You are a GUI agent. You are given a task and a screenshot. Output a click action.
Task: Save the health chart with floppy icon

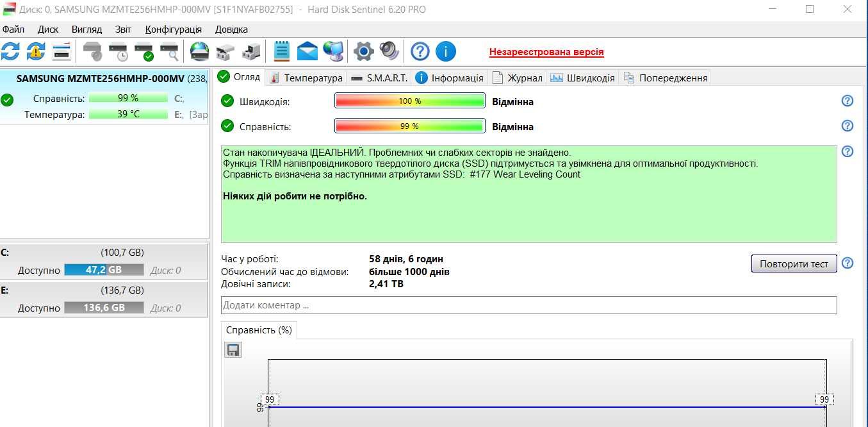tap(233, 349)
